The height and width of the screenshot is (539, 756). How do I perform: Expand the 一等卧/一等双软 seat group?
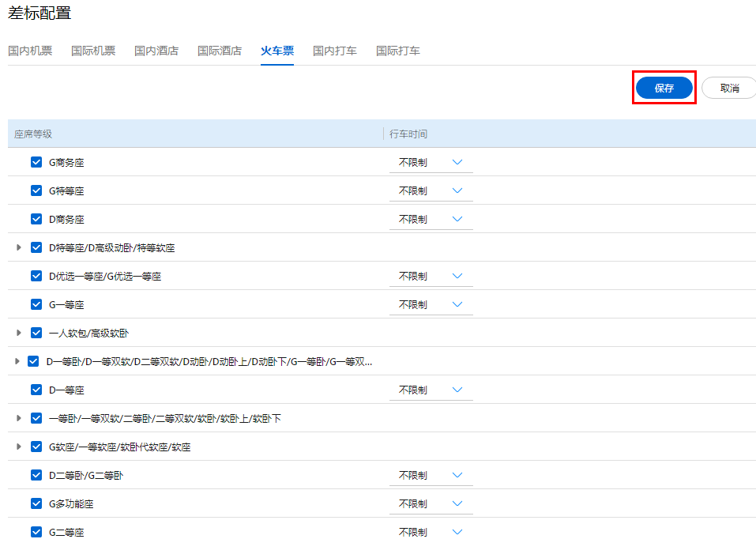click(x=19, y=418)
